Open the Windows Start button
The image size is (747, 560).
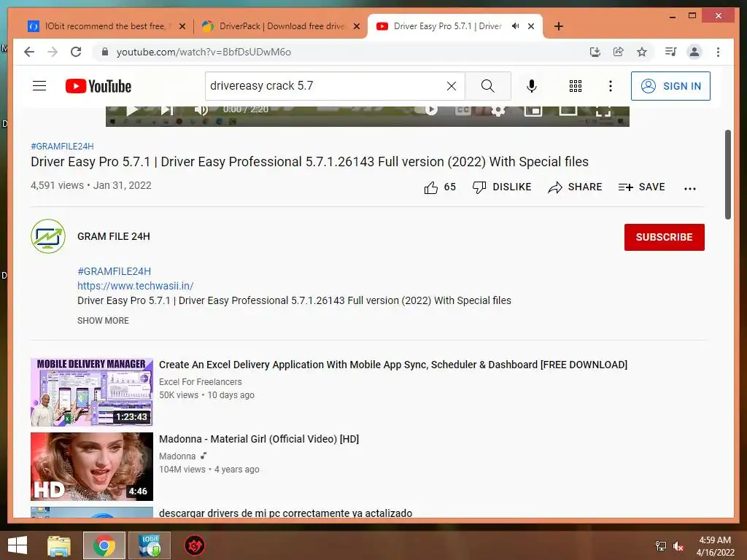(18, 545)
